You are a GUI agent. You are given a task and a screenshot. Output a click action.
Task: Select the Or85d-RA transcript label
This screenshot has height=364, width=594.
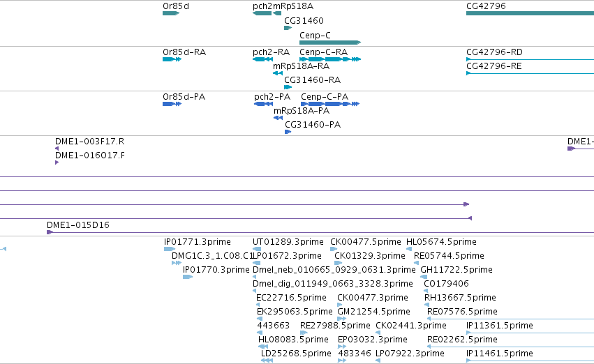click(x=184, y=52)
